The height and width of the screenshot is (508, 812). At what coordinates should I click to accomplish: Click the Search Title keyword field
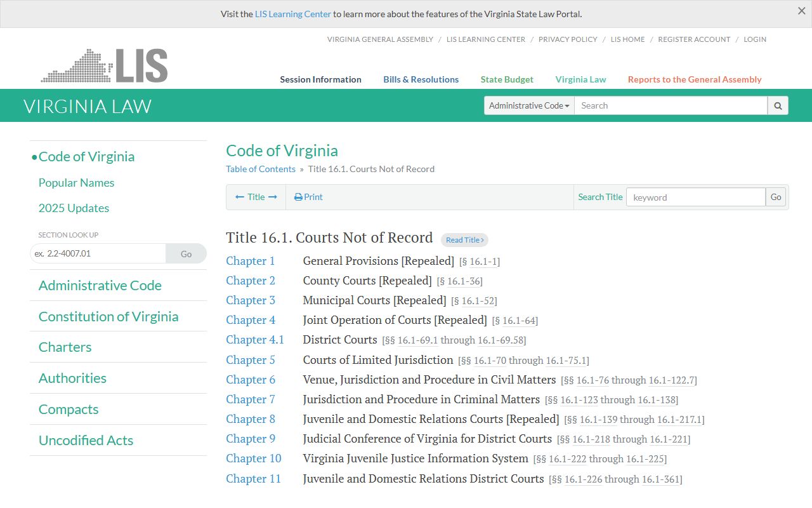(x=696, y=197)
